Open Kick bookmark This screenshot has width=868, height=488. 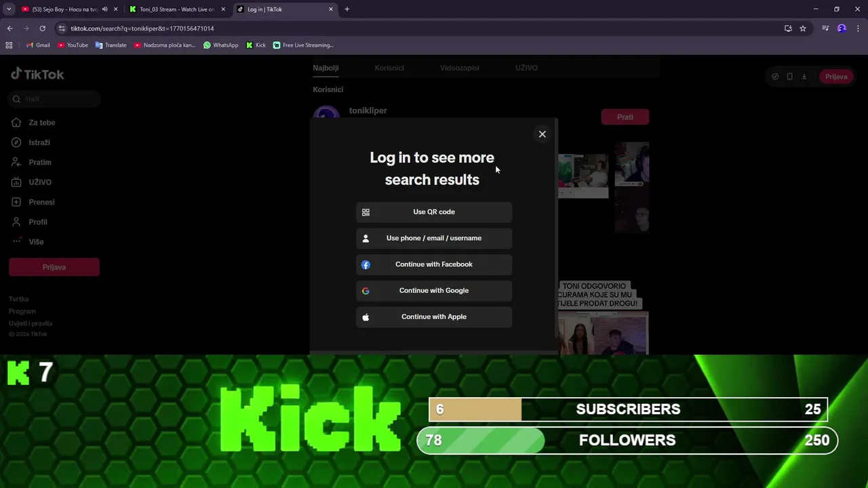pyautogui.click(x=256, y=45)
